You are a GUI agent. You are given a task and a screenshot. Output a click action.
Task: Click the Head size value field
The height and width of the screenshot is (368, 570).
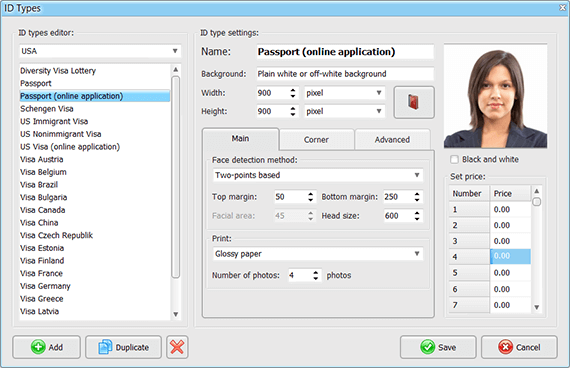point(398,216)
